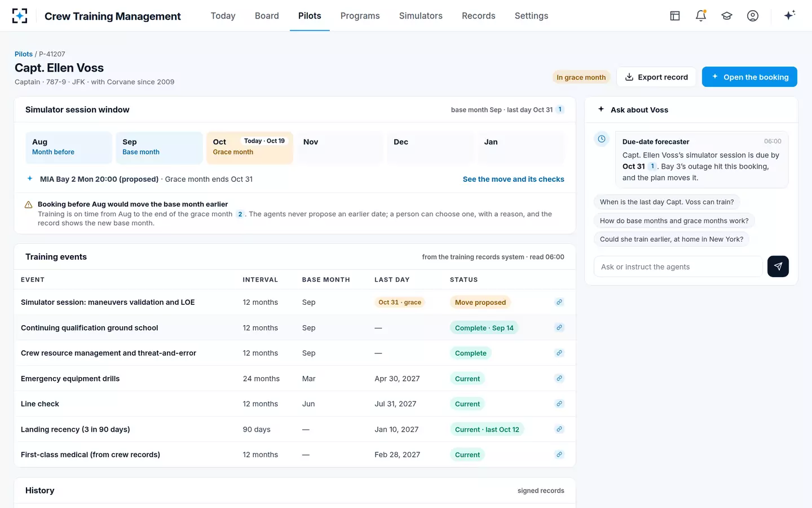Open the Programs tab
The height and width of the screenshot is (508, 812).
360,16
